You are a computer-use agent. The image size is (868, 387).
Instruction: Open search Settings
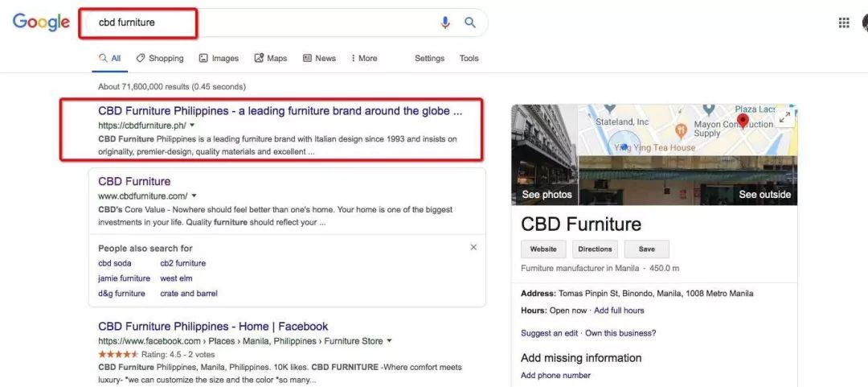tap(429, 58)
